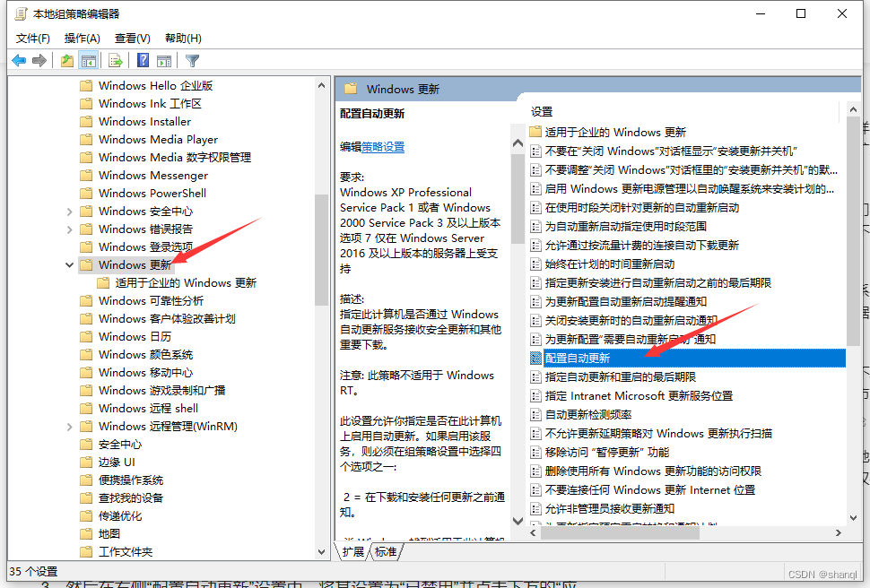Select Windows Media 数字权限管理 in tree
Viewport: 870px width, 588px height.
point(175,158)
